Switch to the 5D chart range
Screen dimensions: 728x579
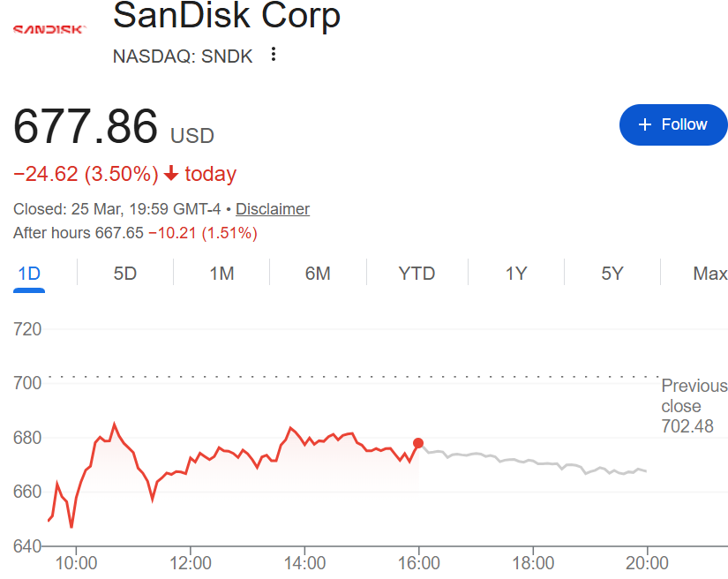coord(125,274)
